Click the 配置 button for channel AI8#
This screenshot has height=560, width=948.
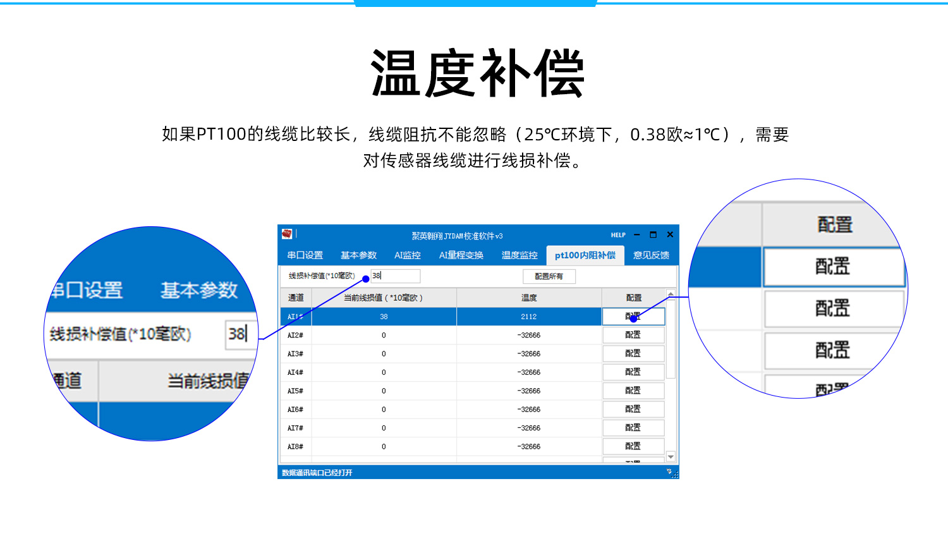(x=635, y=446)
